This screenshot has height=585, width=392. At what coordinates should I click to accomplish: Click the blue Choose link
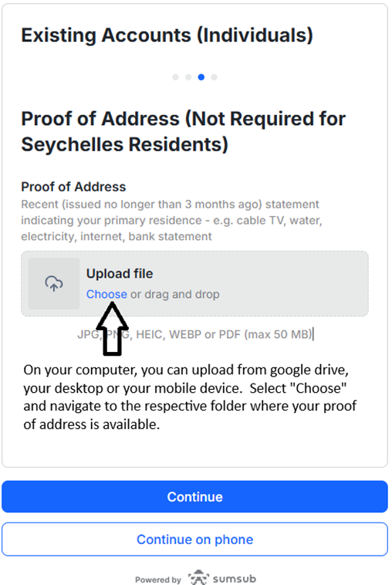pos(106,294)
